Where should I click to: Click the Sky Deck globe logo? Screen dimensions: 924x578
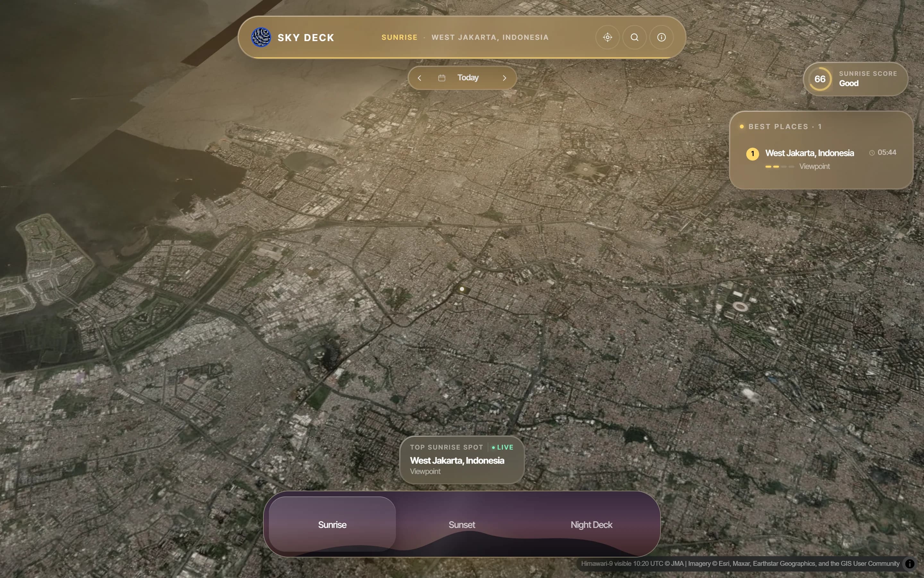coord(261,37)
